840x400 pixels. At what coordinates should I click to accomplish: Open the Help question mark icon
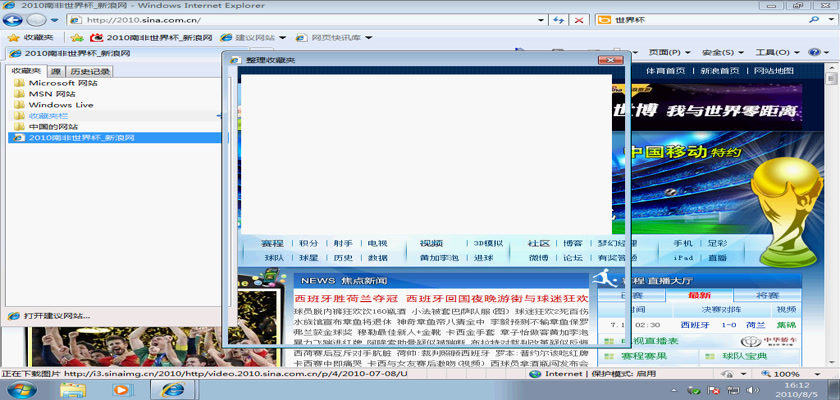(x=808, y=53)
